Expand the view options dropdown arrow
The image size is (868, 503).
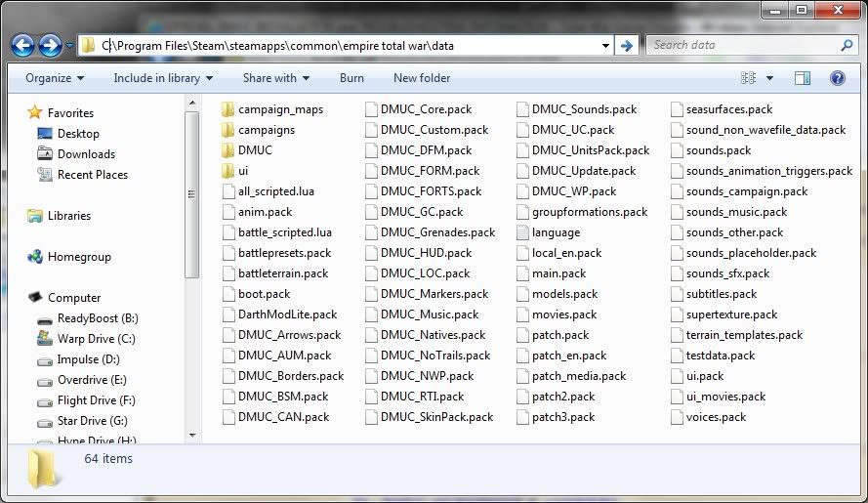tap(769, 78)
